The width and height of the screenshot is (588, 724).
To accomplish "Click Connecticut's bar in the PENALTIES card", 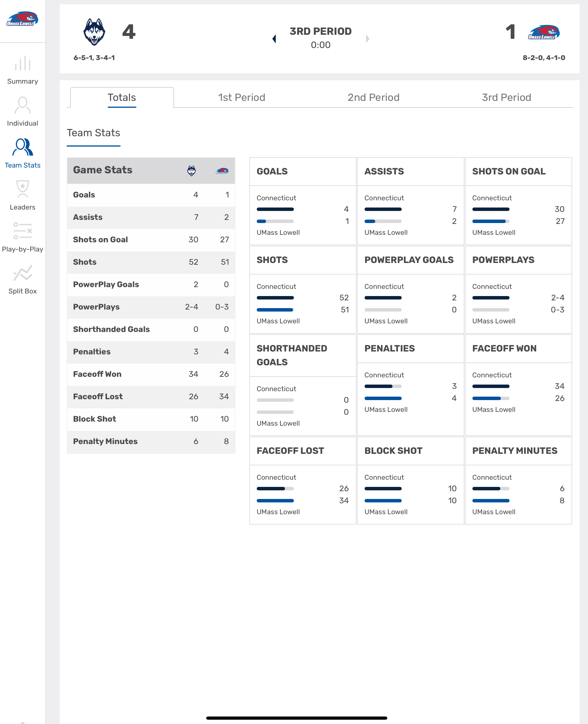I will tap(383, 386).
